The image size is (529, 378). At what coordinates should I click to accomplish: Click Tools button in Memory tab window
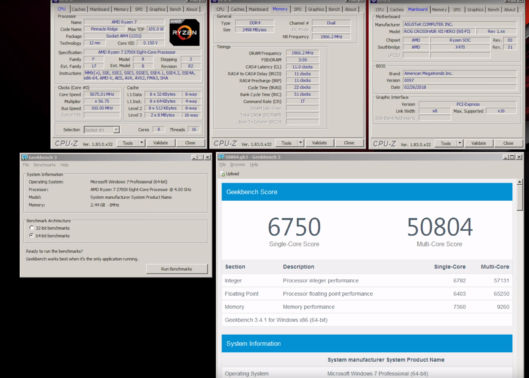(x=286, y=143)
